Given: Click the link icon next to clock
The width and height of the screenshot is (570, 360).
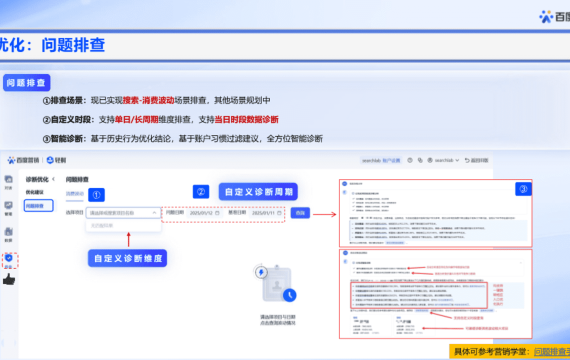Looking at the screenshot, I should [420, 160].
